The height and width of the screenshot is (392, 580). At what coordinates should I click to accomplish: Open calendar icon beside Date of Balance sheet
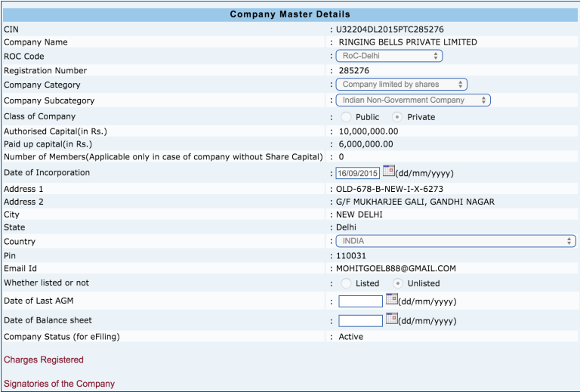[x=391, y=319]
